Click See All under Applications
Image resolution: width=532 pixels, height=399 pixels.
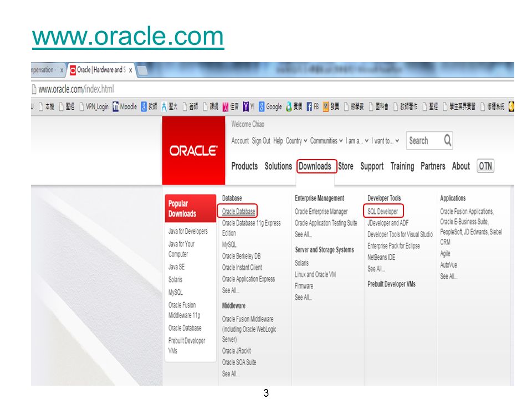(448, 277)
